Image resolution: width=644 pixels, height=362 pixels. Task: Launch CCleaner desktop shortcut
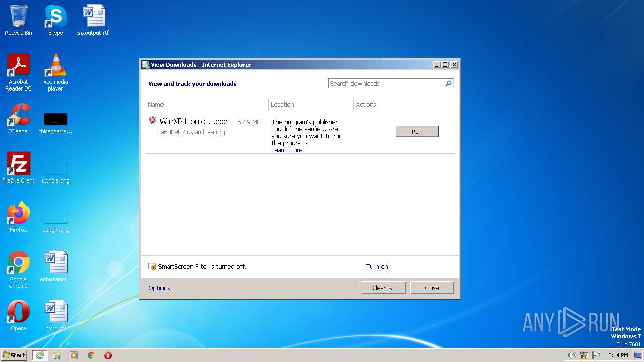pos(18,119)
